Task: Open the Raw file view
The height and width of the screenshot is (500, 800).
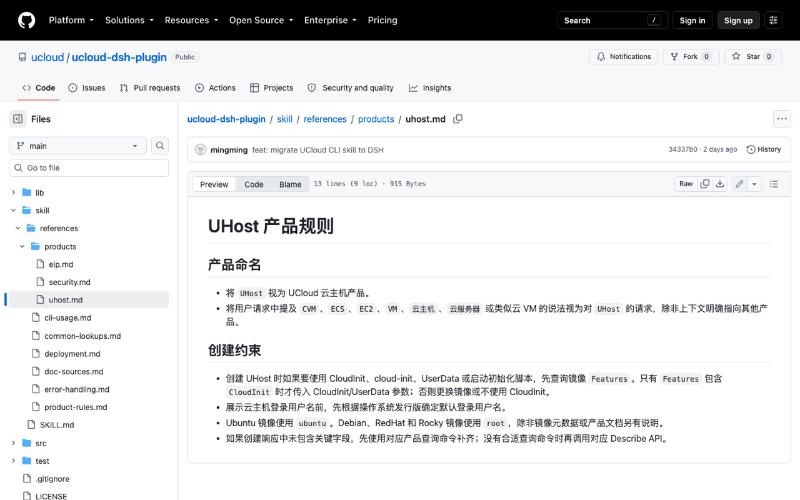Action: (686, 184)
